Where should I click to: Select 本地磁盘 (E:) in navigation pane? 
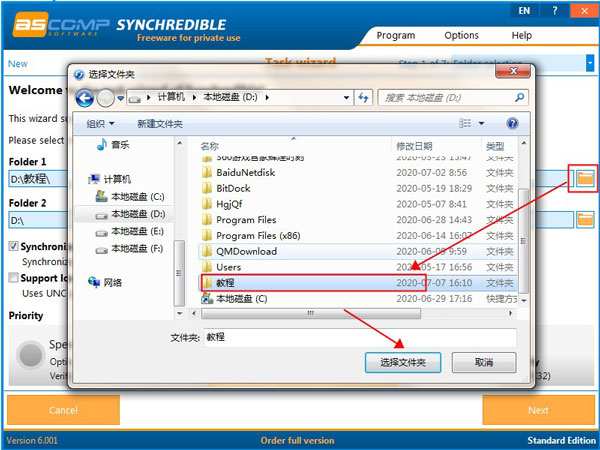[x=130, y=232]
